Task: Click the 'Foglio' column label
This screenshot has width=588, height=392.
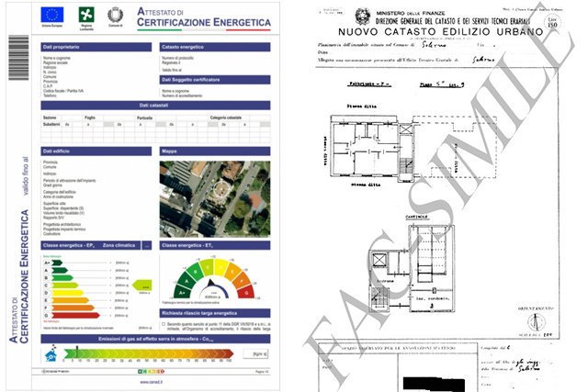Action: (90, 118)
